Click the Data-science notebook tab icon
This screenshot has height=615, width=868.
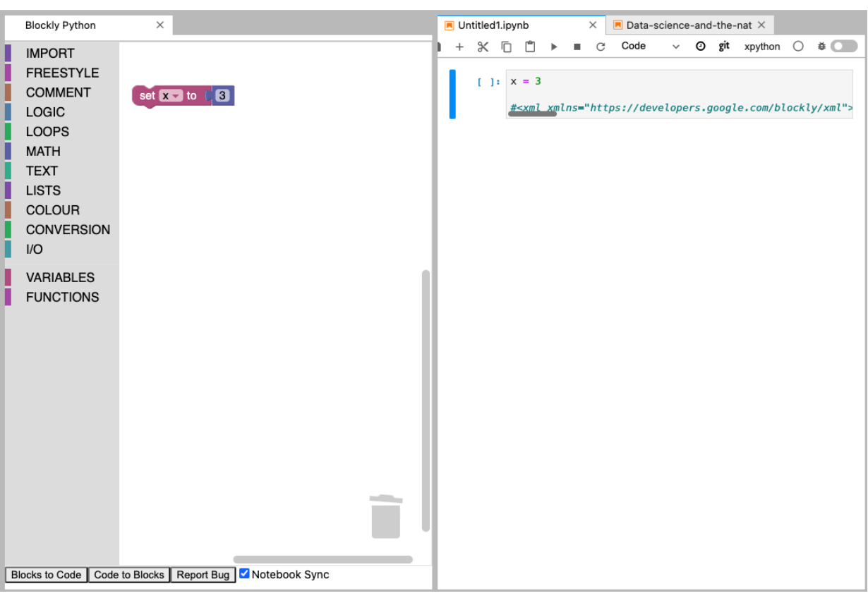coord(618,25)
